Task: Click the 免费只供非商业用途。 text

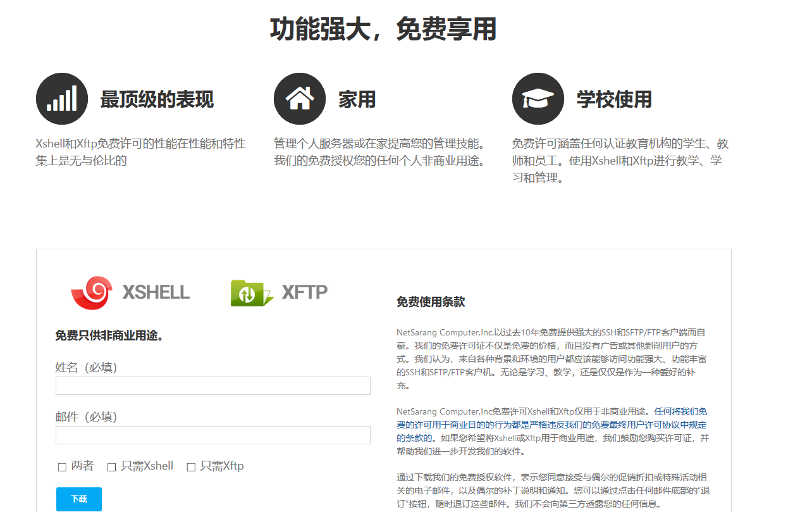Action: [x=110, y=335]
